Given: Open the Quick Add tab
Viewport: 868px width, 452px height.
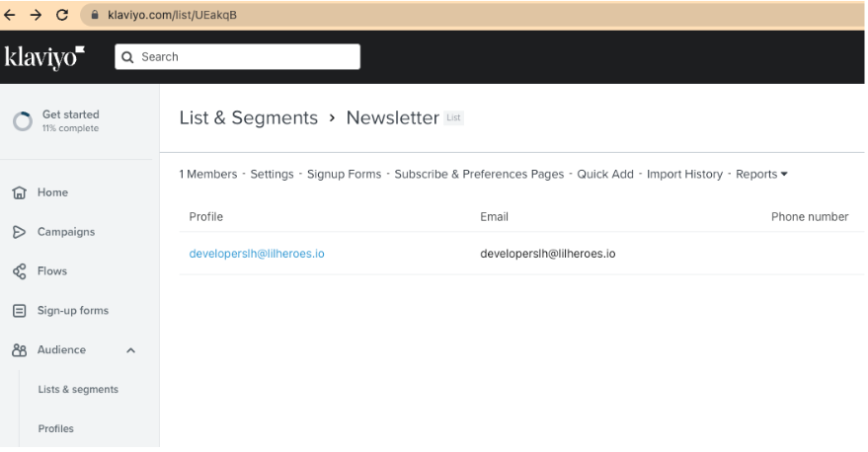Looking at the screenshot, I should 605,175.
